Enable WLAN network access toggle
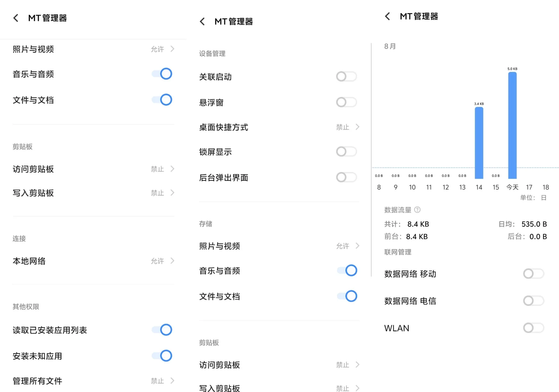Screen dimensions: 559x392 click(x=533, y=328)
